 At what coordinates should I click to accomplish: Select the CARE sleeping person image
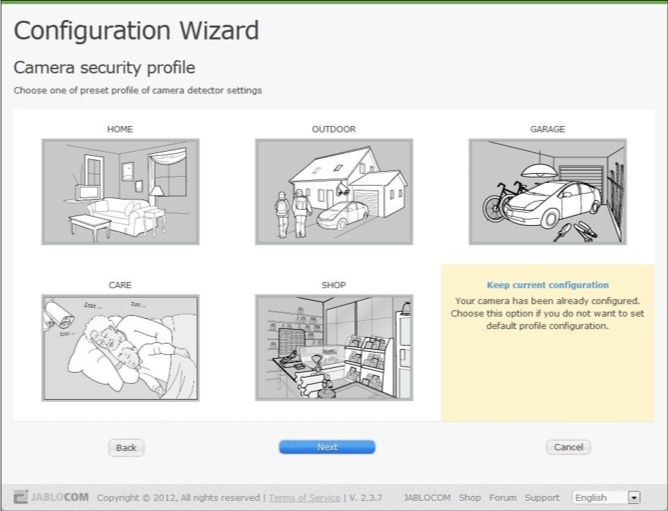(x=120, y=347)
